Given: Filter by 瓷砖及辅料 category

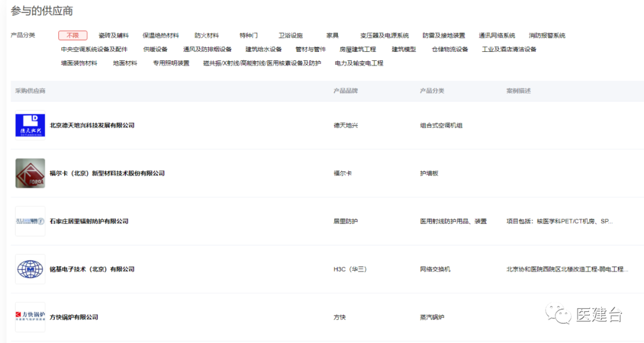Looking at the screenshot, I should click(114, 35).
